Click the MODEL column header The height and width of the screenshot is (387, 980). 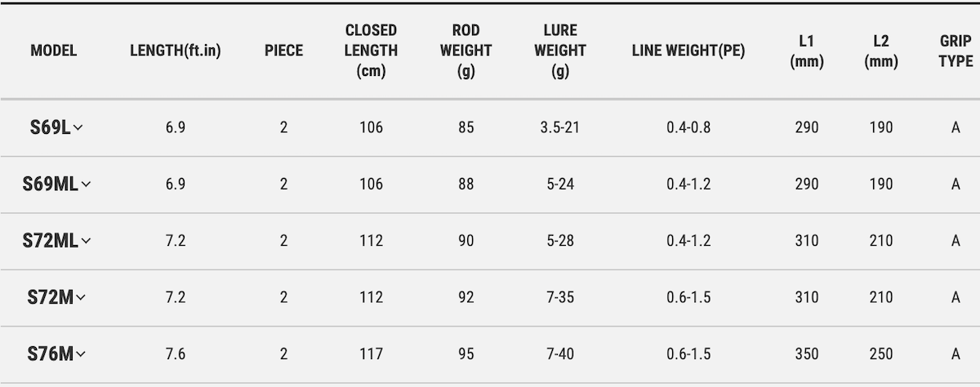(x=54, y=51)
